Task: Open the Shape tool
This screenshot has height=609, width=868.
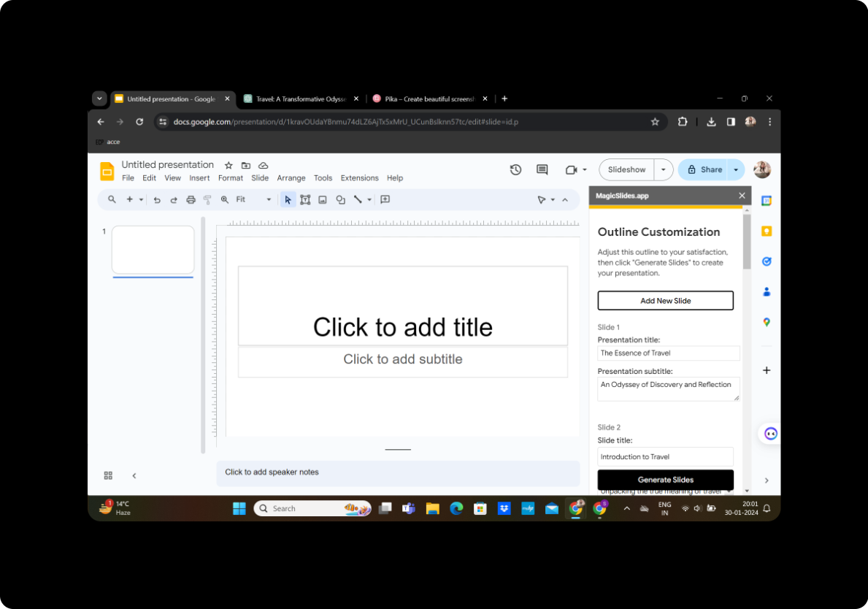Action: point(340,200)
